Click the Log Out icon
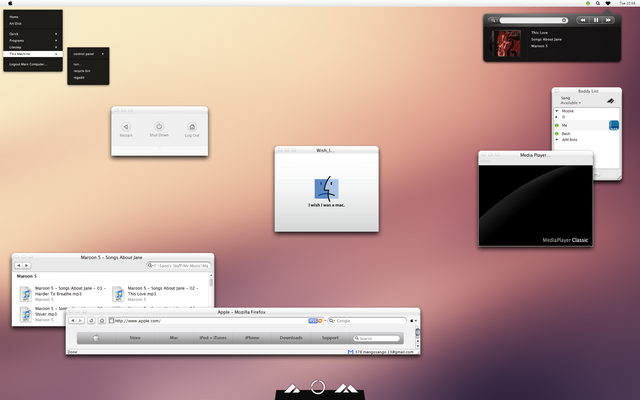The image size is (640, 400). 189,127
